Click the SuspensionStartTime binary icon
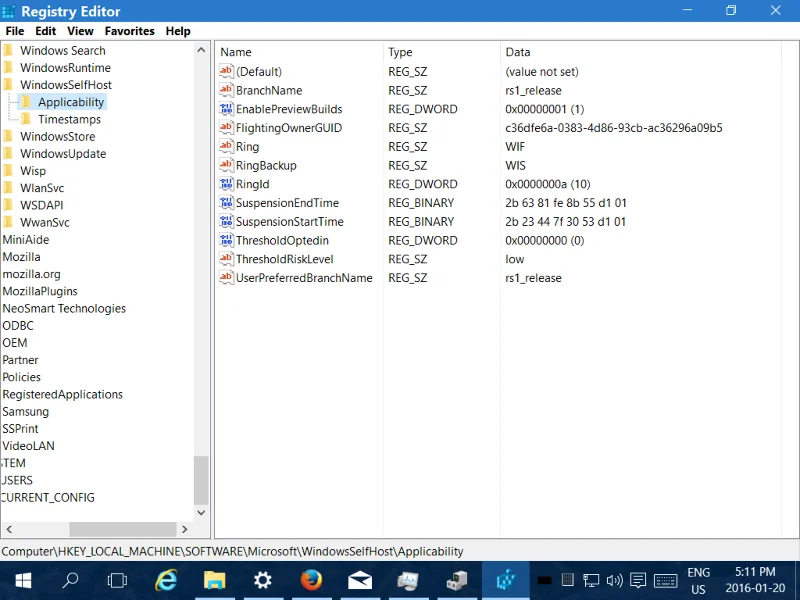This screenshot has height=600, width=800. click(x=226, y=221)
